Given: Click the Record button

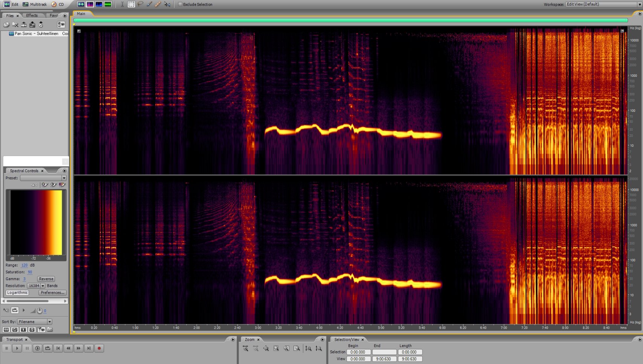Looking at the screenshot, I should [x=99, y=348].
